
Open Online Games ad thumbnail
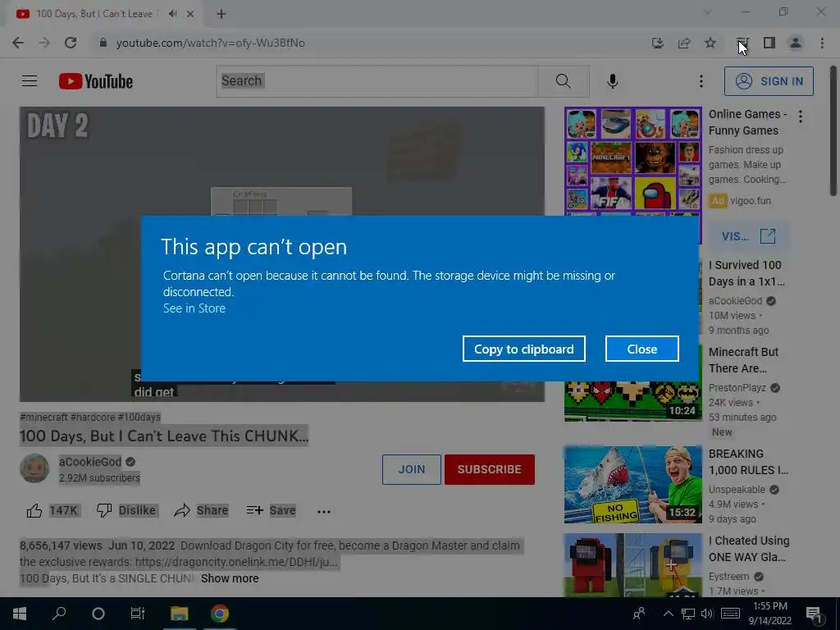click(632, 162)
